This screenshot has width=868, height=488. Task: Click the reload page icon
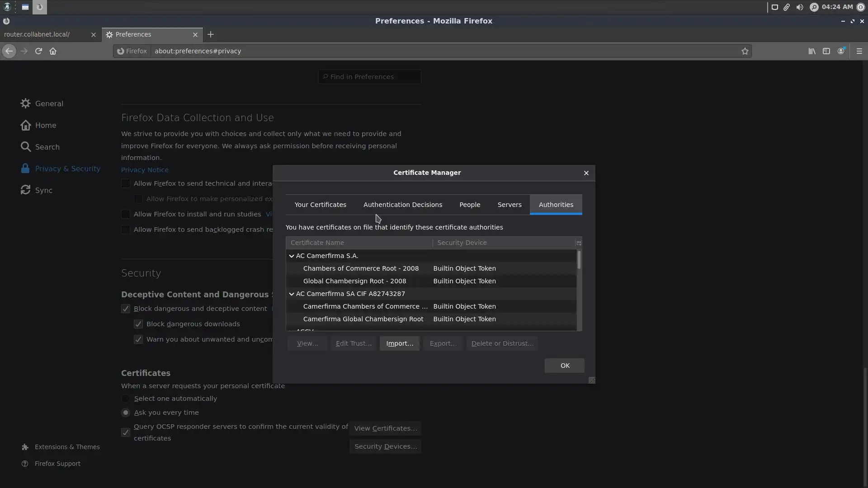38,51
